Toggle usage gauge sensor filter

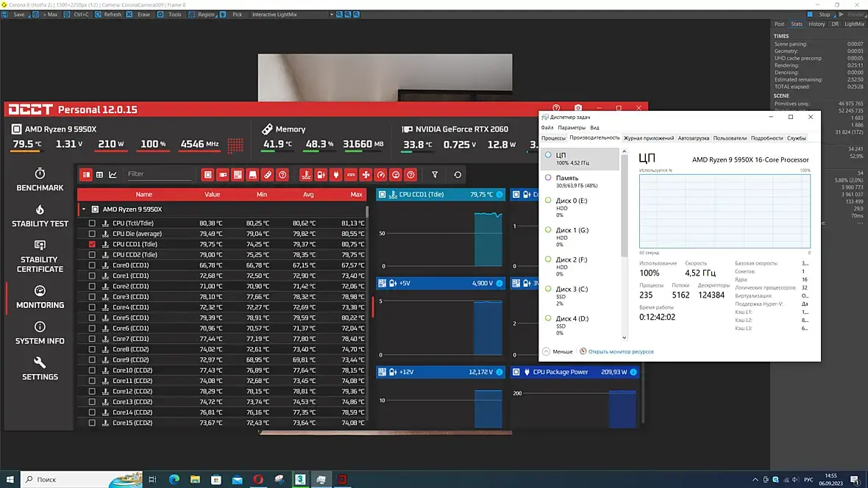[x=396, y=175]
